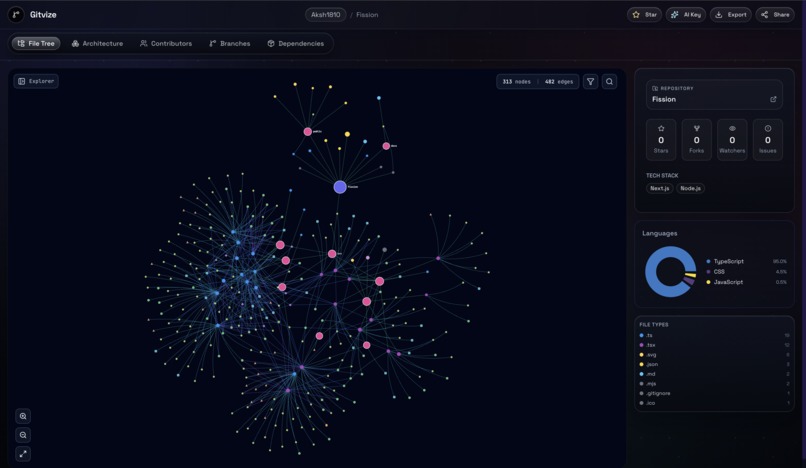
Task: Click the TypeScript language legend entry
Action: coord(746,261)
